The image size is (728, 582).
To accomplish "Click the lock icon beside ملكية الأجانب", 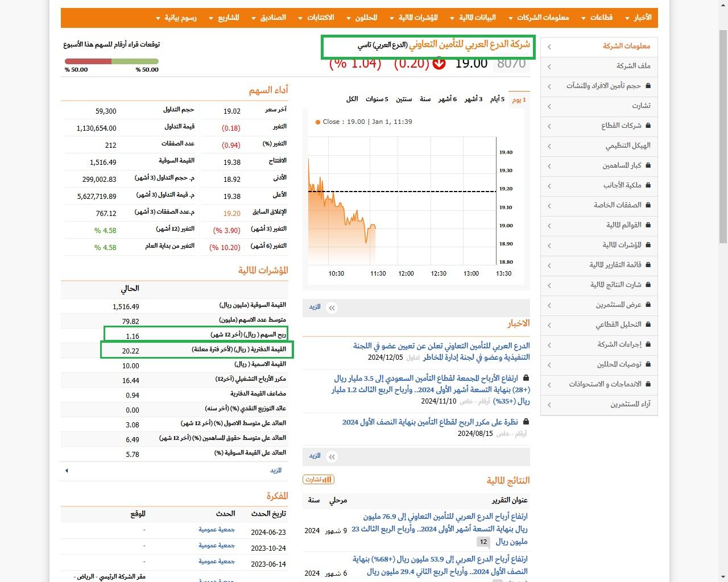I will coord(648,185).
